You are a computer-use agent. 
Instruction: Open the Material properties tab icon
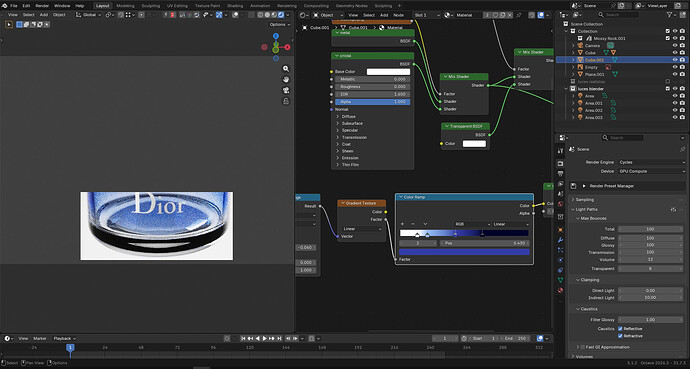pyautogui.click(x=560, y=290)
